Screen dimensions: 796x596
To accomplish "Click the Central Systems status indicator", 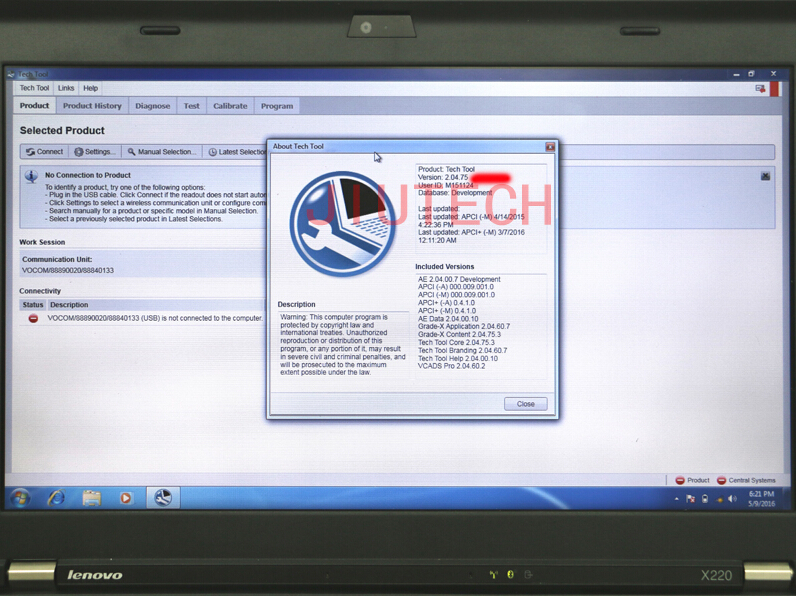I will [746, 480].
